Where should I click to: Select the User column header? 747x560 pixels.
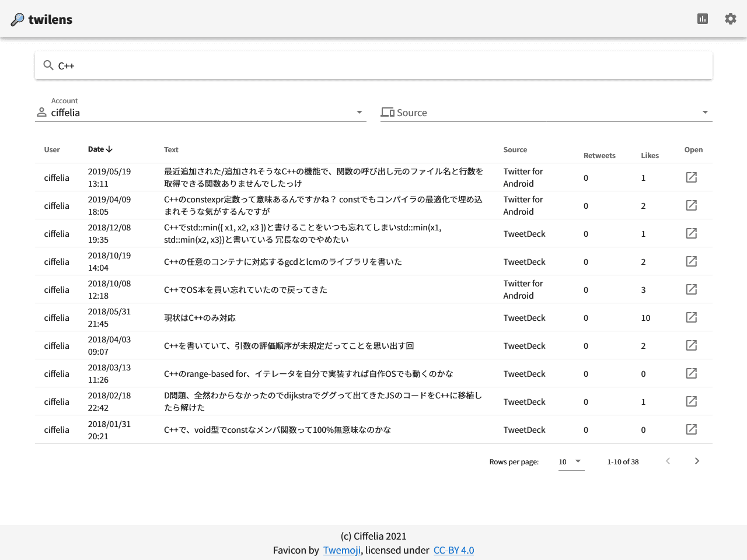pos(51,149)
